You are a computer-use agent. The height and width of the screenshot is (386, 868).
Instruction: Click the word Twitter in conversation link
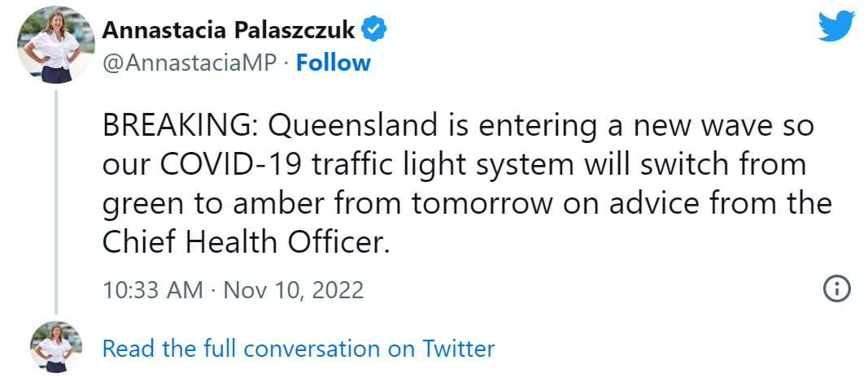coord(459,349)
